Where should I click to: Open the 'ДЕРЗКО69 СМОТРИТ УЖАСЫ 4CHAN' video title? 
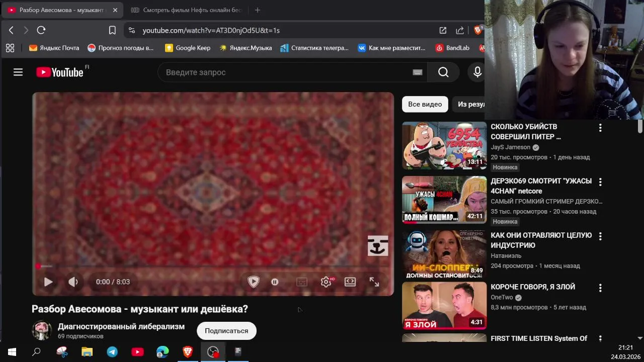[541, 186]
